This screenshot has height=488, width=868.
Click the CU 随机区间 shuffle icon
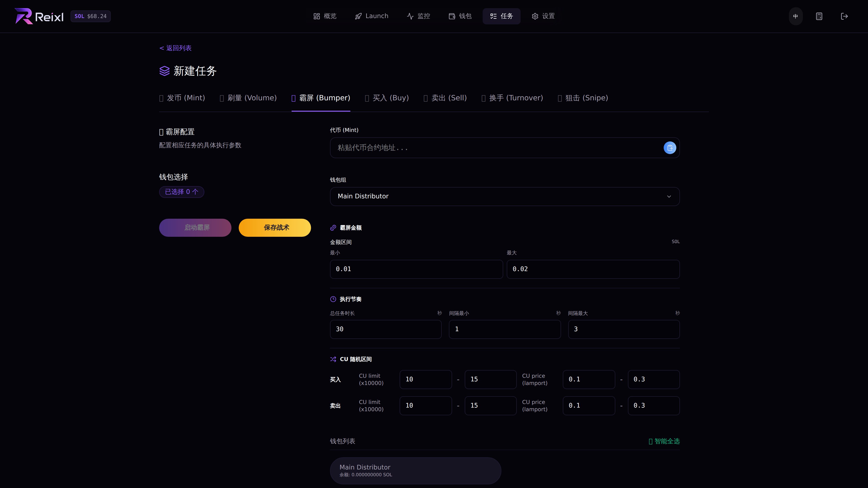click(x=333, y=359)
